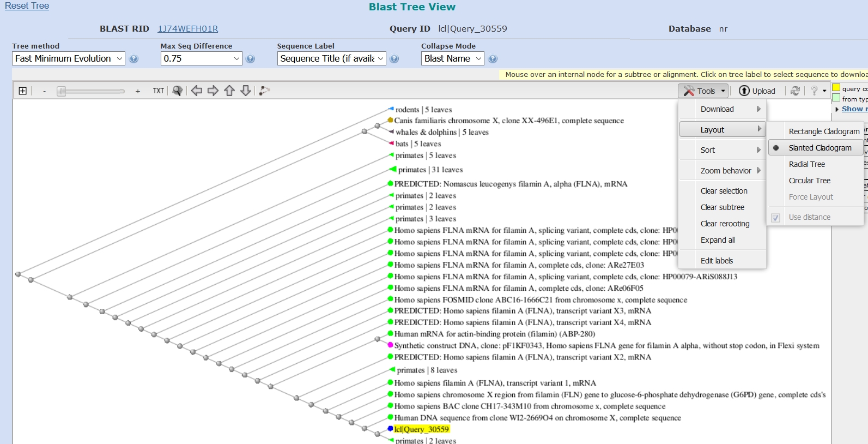The width and height of the screenshot is (868, 444).
Task: Open the Sequence Label dropdown
Action: point(332,58)
